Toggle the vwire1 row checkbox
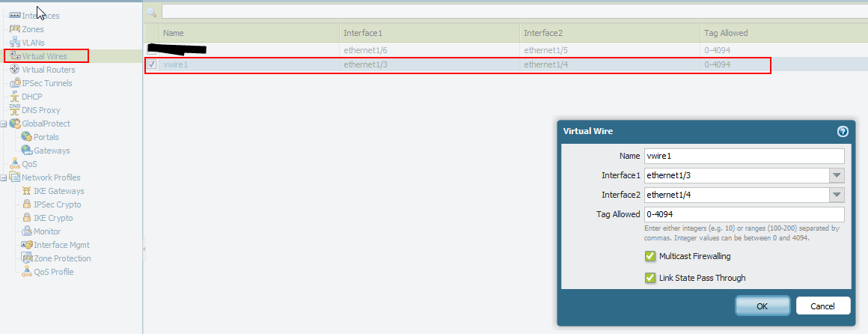The image size is (868, 334). coord(151,64)
